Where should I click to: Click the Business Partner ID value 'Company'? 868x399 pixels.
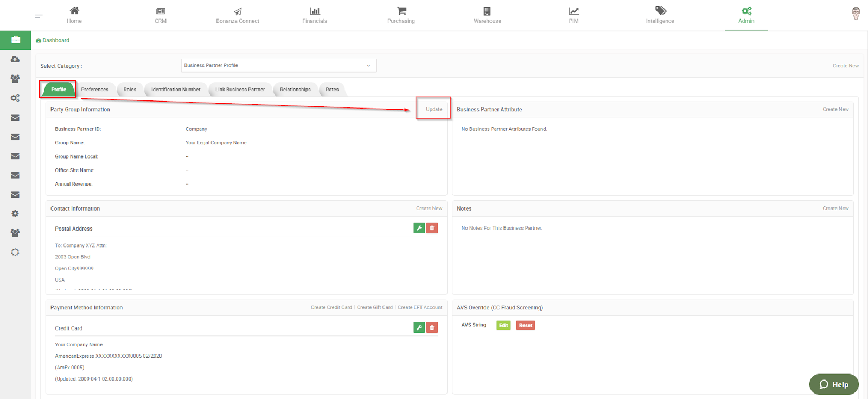click(196, 129)
